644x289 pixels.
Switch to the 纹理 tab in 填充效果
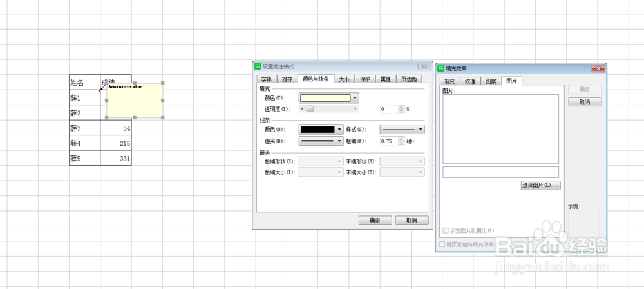(x=470, y=81)
